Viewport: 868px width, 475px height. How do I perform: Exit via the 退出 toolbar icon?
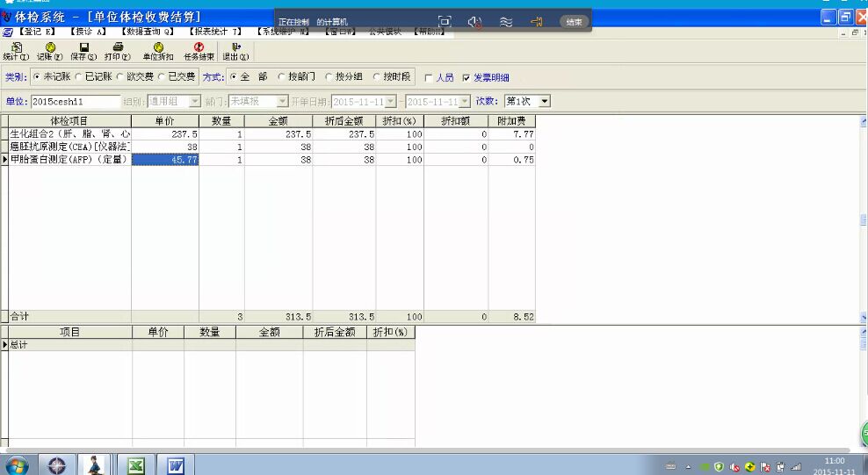(x=235, y=52)
